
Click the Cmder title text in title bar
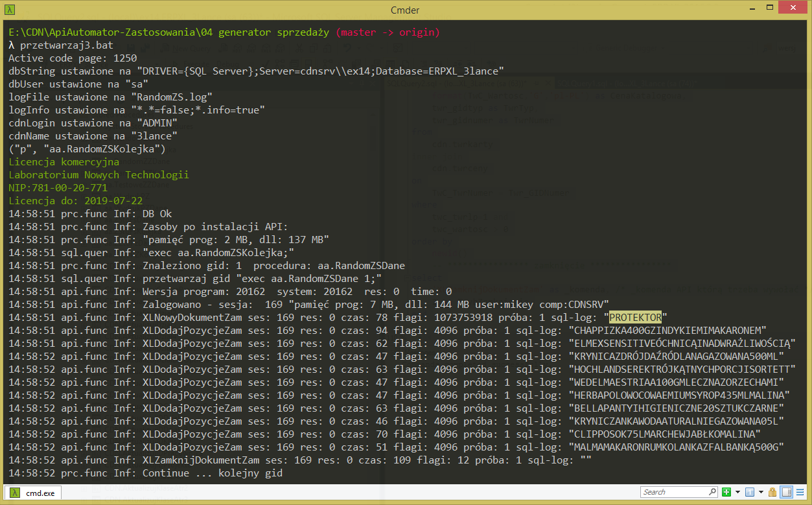click(405, 9)
